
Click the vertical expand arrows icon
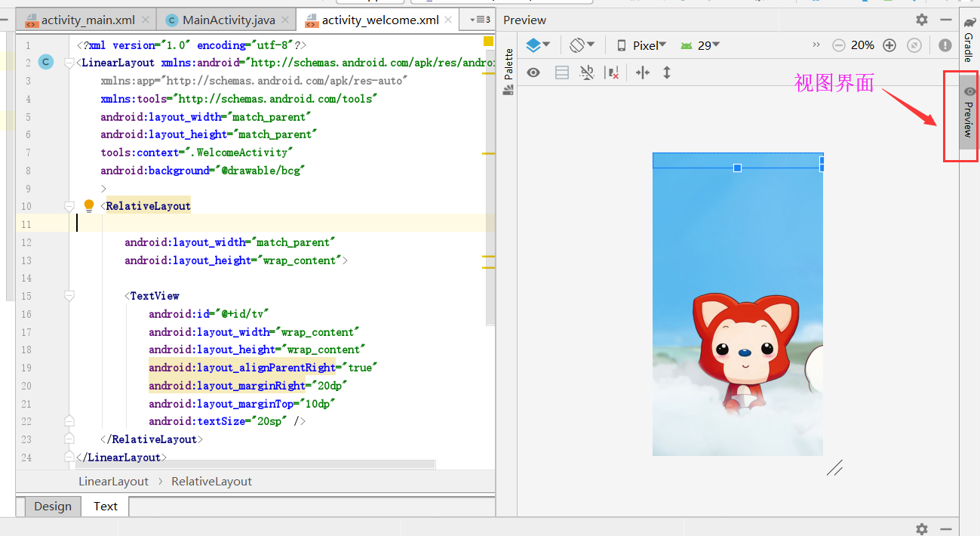coord(667,72)
